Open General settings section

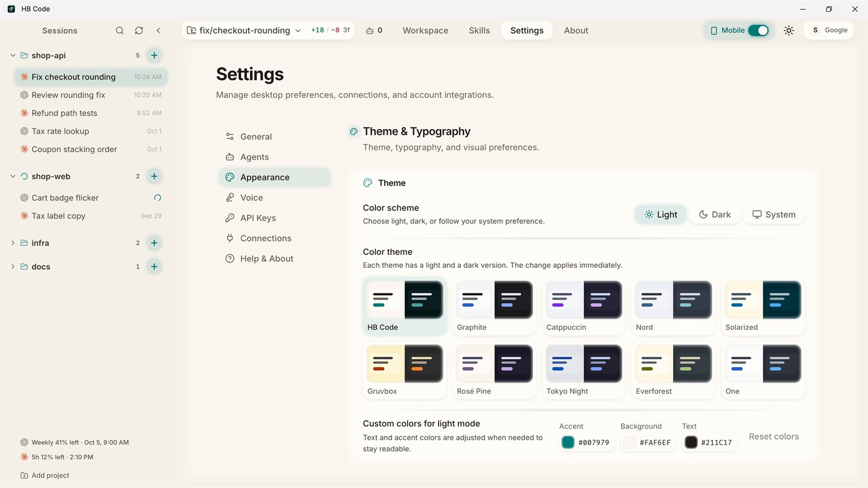pos(275,136)
